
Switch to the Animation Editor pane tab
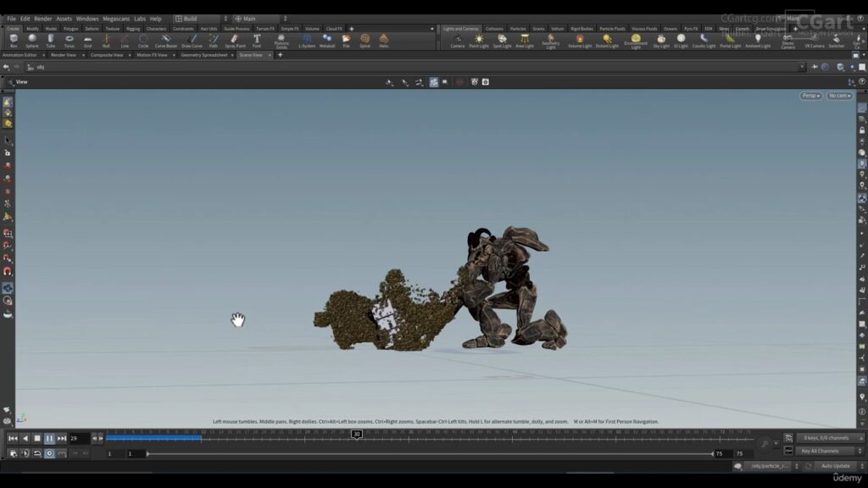click(20, 55)
